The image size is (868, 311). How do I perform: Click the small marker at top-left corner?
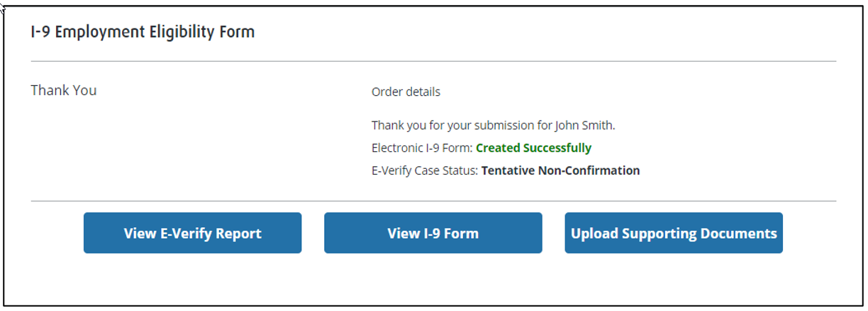pos(4,6)
